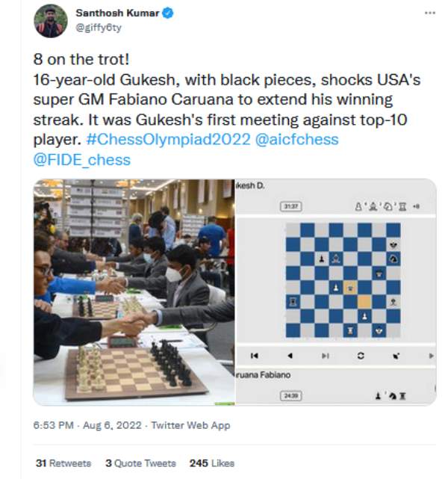
Task: View the 3 Quote Tweets
Action: pos(140,463)
